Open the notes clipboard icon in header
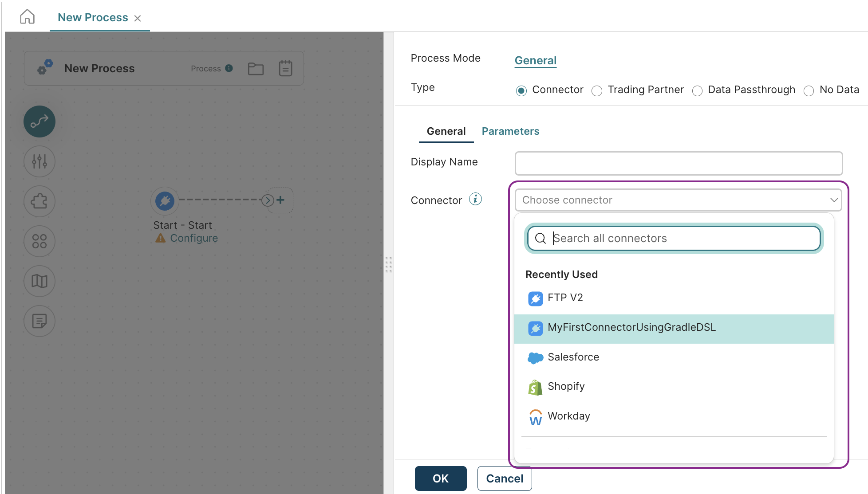Viewport: 868px width, 494px height. [x=285, y=68]
